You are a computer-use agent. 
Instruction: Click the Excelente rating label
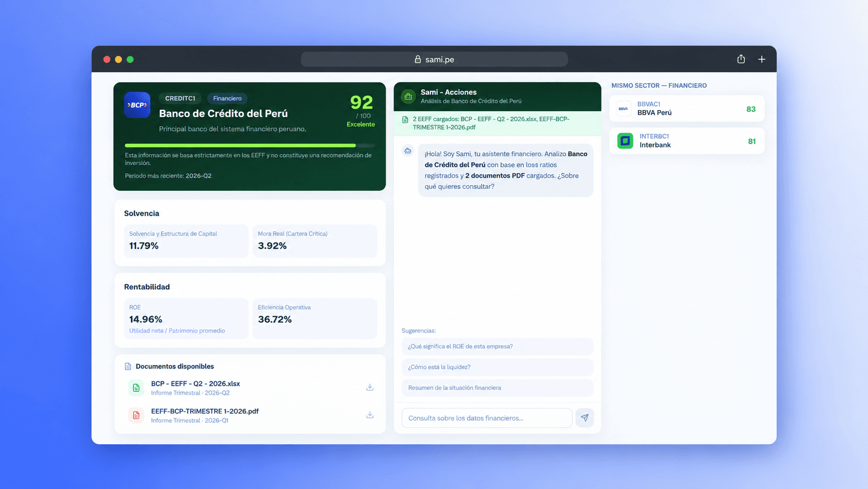point(361,124)
